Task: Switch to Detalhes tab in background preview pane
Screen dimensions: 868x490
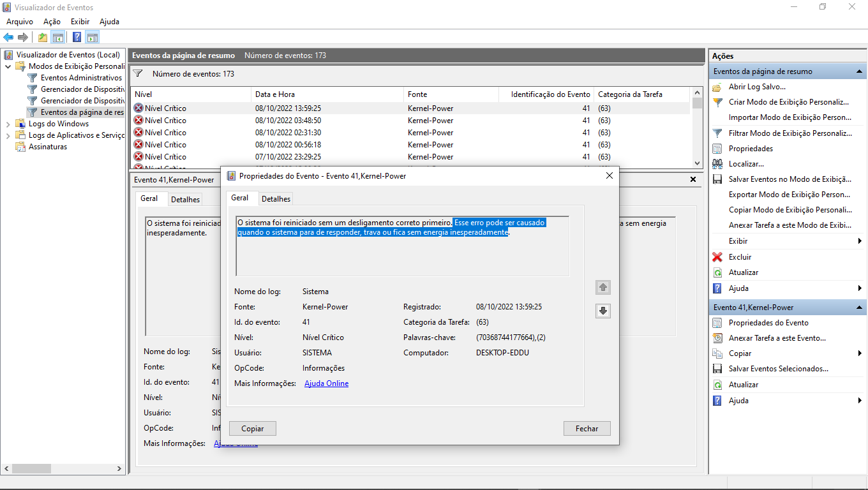Action: point(185,200)
